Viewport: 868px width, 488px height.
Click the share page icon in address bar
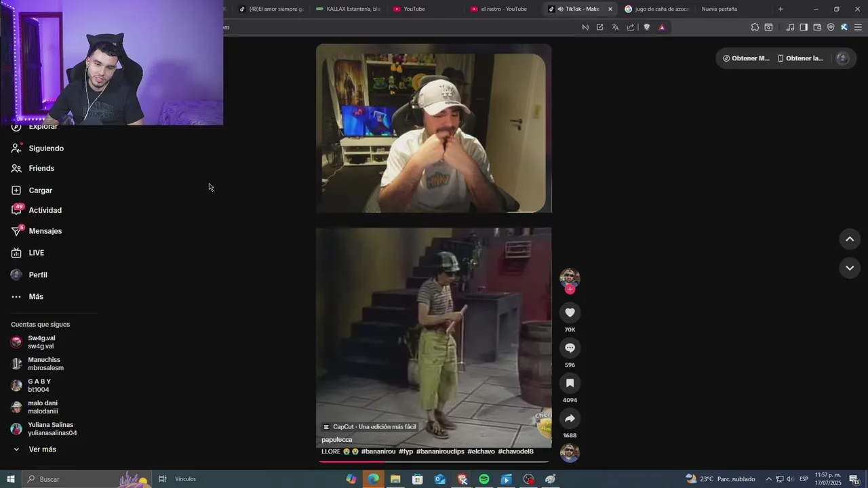pos(631,27)
